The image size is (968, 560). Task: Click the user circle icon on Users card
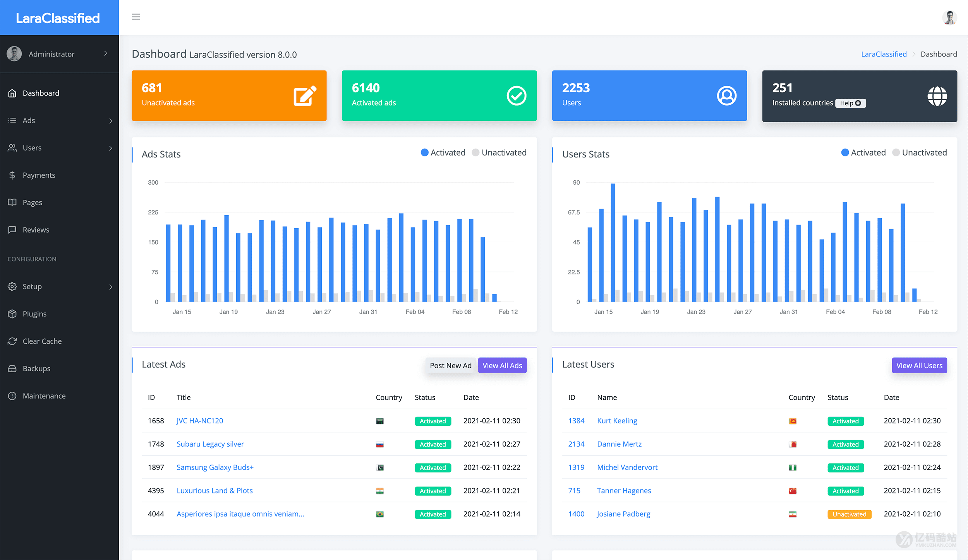point(726,96)
